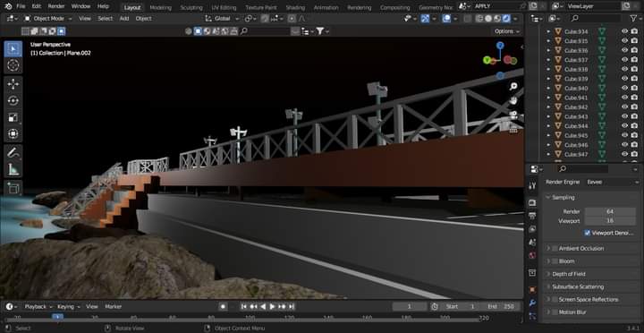644x333 pixels.
Task: Jump to the timeline end frame
Action: (292, 307)
